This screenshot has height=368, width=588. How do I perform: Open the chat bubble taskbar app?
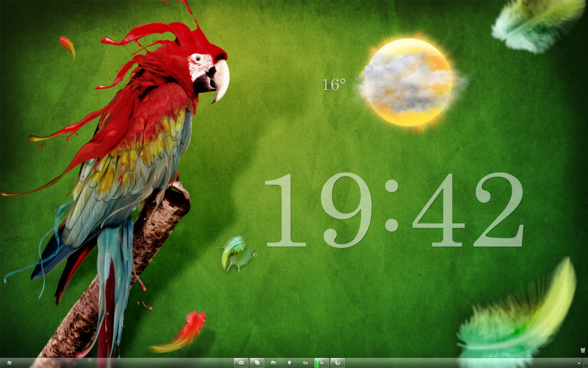(257, 363)
